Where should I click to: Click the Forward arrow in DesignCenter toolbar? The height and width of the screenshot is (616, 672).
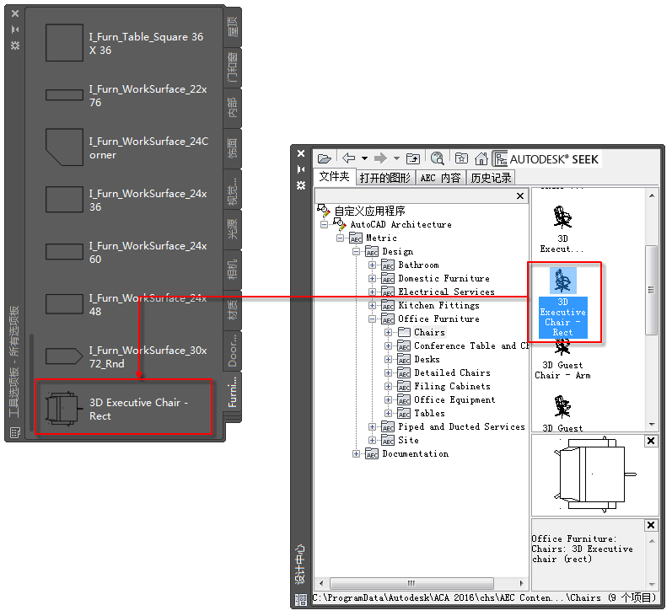pyautogui.click(x=380, y=158)
